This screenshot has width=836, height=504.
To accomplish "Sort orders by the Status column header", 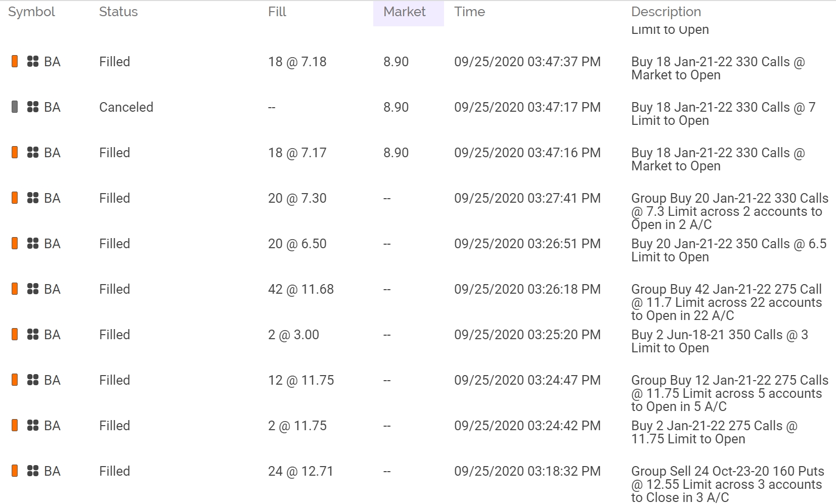I will (118, 12).
